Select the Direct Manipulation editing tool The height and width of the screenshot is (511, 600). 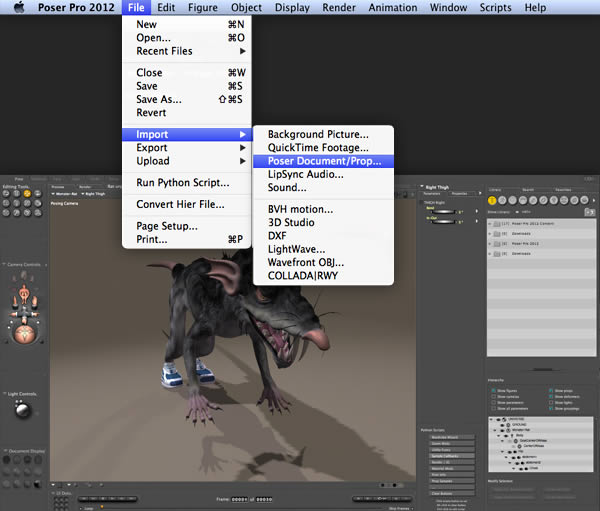click(x=38, y=213)
